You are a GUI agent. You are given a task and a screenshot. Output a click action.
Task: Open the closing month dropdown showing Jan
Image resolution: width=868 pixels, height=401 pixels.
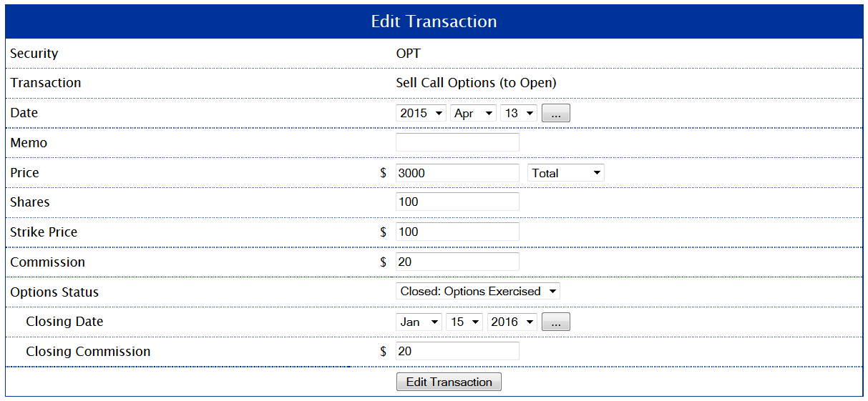(x=419, y=322)
